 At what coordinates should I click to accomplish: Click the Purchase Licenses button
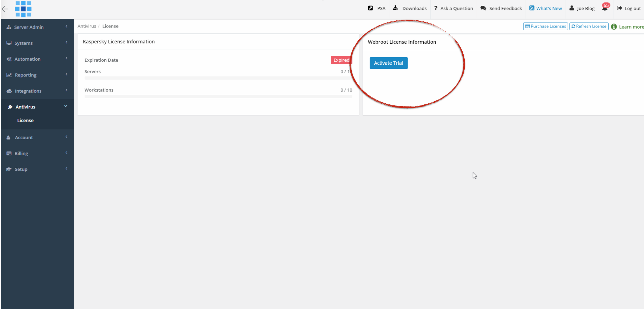(x=546, y=27)
